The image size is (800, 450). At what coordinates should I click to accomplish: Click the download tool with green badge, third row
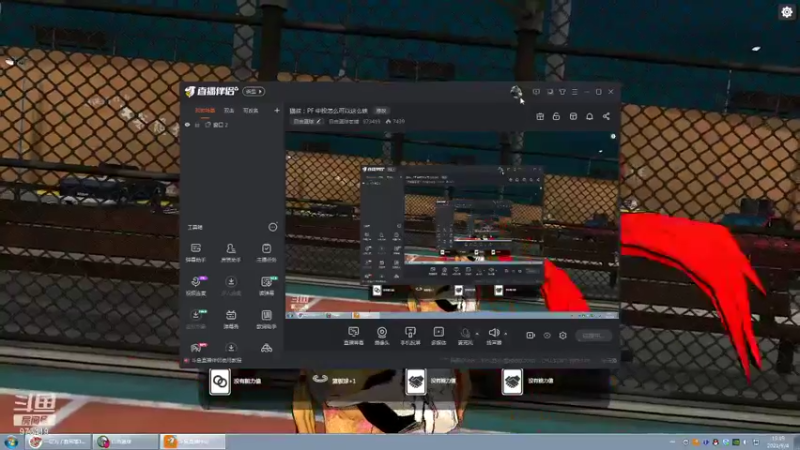[x=196, y=319]
